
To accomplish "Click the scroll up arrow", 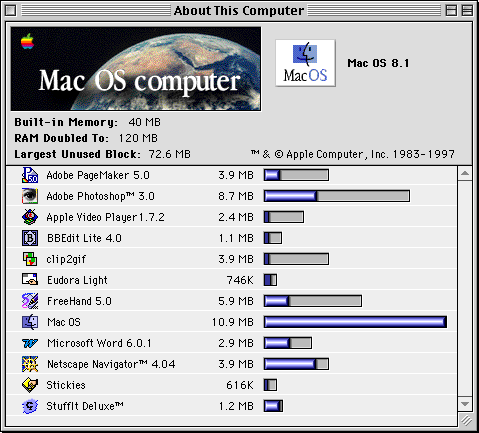I will (465, 173).
